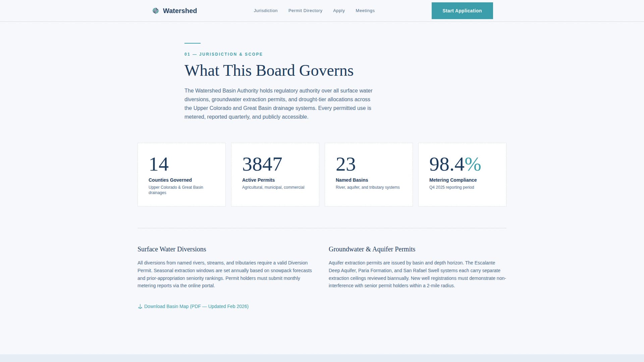Screen dimensions: 644x362
Task: Click 'River, aquifer, and tributary systems' caption
Action: point(368,187)
